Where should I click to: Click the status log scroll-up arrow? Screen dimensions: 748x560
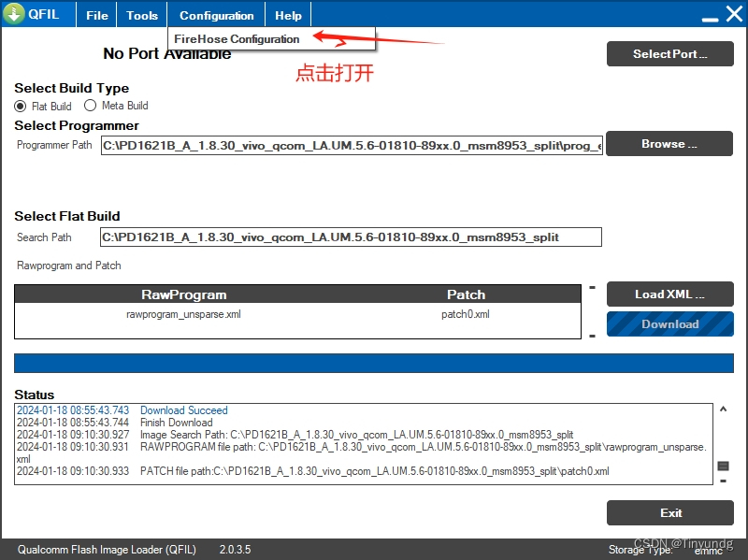click(x=723, y=409)
